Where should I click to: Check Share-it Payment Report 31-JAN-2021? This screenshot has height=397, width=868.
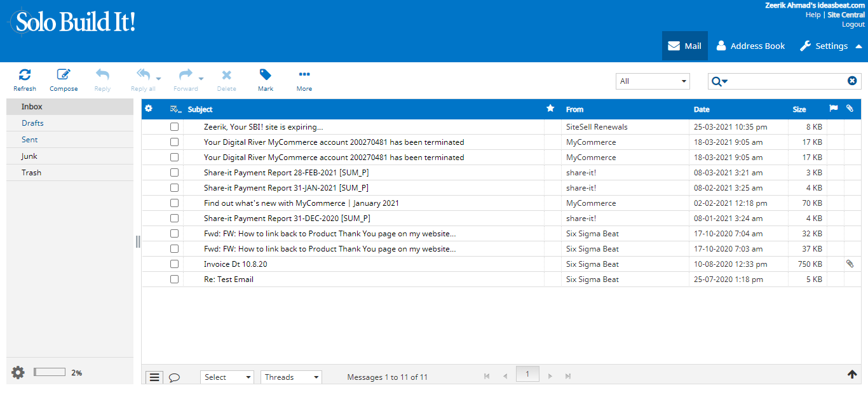pos(175,188)
